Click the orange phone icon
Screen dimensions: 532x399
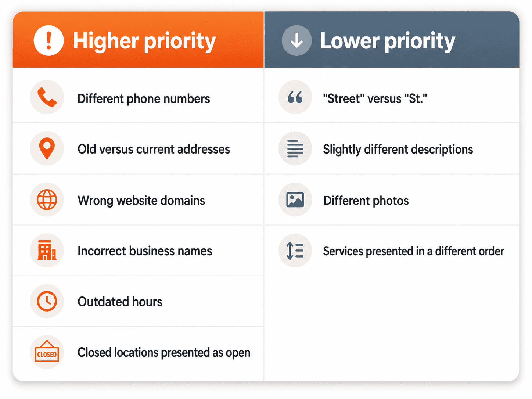click(47, 97)
